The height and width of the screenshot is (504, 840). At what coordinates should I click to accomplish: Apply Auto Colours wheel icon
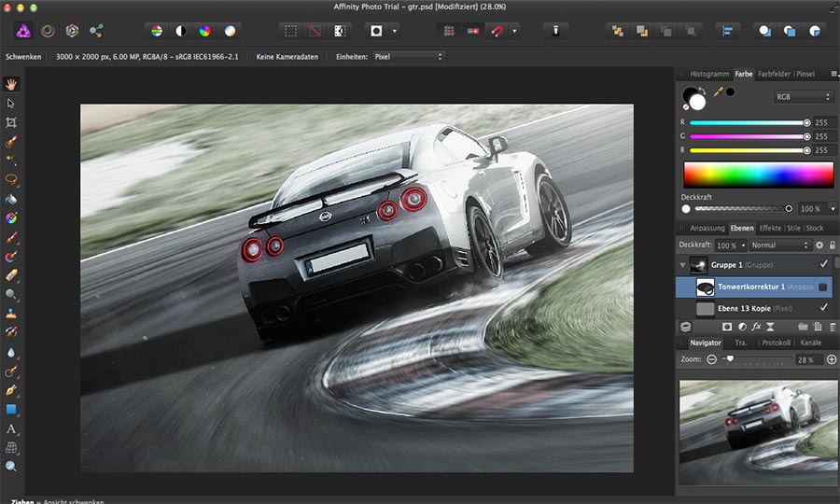[x=204, y=31]
